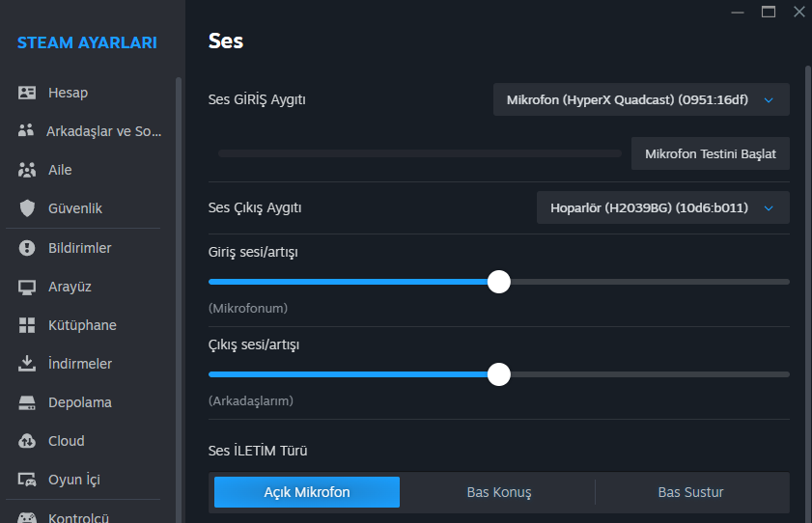Viewport: 812px width, 523px height.
Task: Click the Hesap account card icon
Action: click(27, 93)
